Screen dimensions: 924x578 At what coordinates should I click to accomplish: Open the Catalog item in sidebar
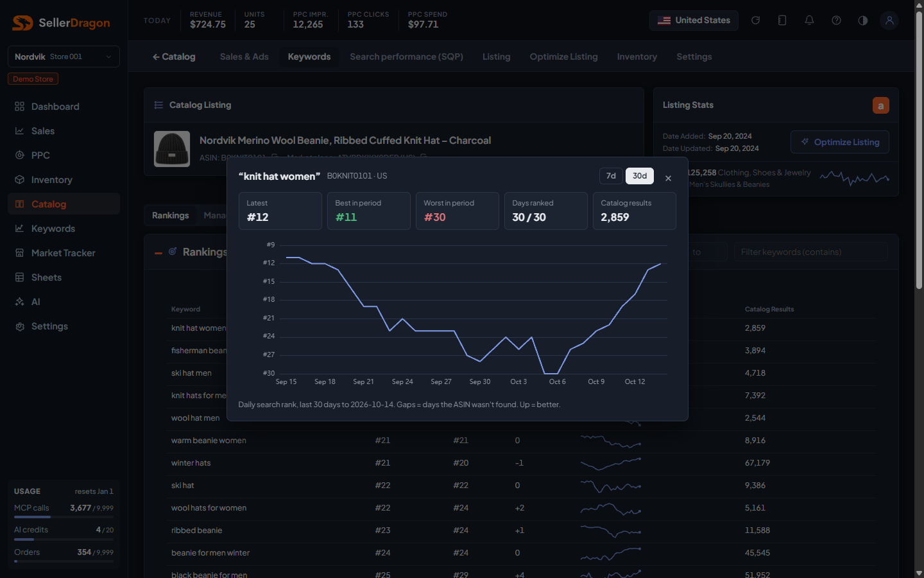point(64,204)
